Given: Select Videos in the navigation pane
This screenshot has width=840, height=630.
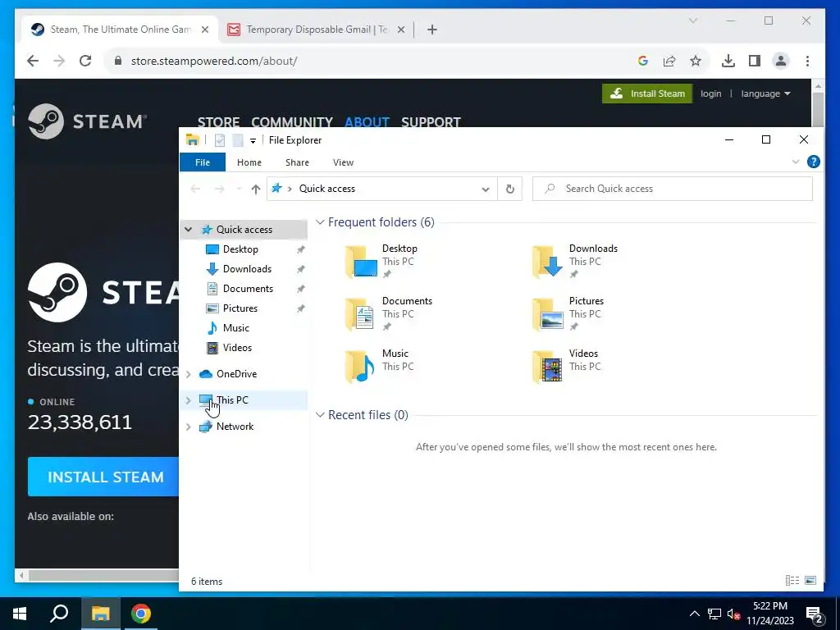Looking at the screenshot, I should click(237, 348).
